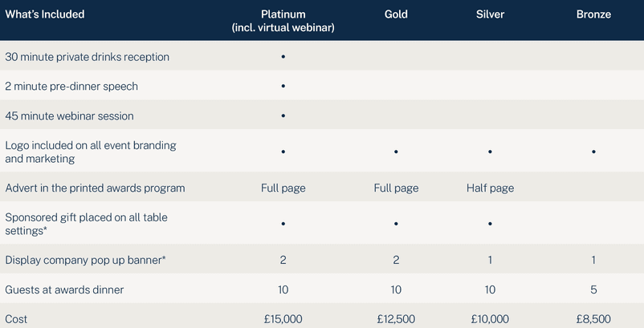Viewport: 644px width, 328px height.
Task: Select Platinum Full page advert cell
Action: pos(283,188)
